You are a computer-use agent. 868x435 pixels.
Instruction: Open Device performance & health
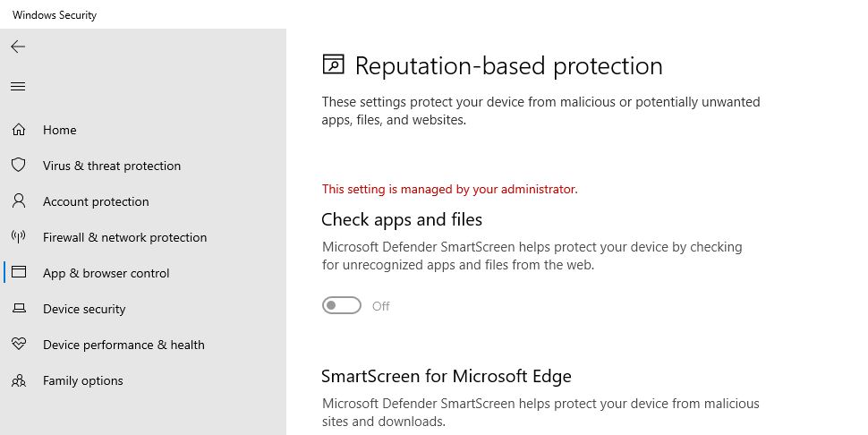pos(124,345)
